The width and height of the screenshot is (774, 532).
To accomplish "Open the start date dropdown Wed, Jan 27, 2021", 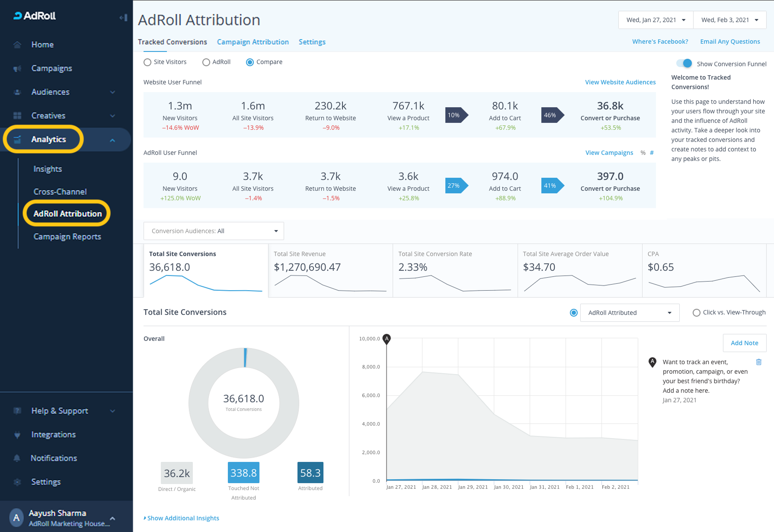I will (x=656, y=20).
